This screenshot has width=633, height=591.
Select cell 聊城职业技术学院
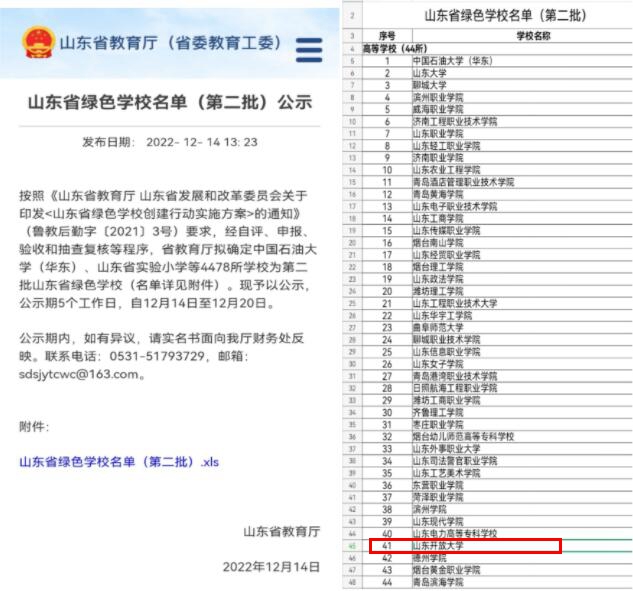(522, 340)
